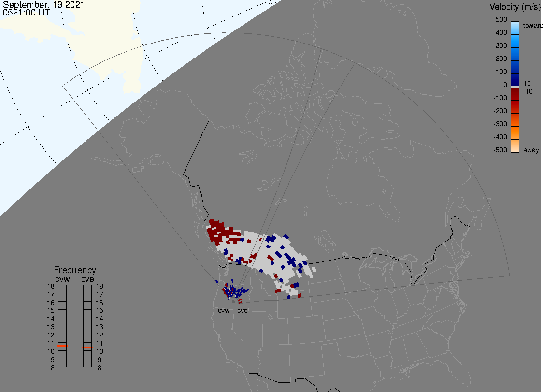Pick the lightest blue colorbar segment near 500

515,28
